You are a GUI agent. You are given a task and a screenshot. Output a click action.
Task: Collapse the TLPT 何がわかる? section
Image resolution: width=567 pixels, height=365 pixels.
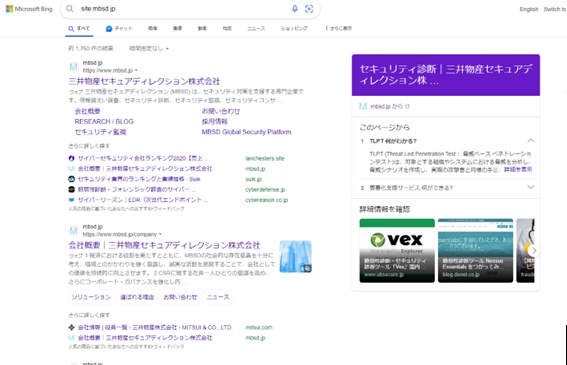[530, 141]
